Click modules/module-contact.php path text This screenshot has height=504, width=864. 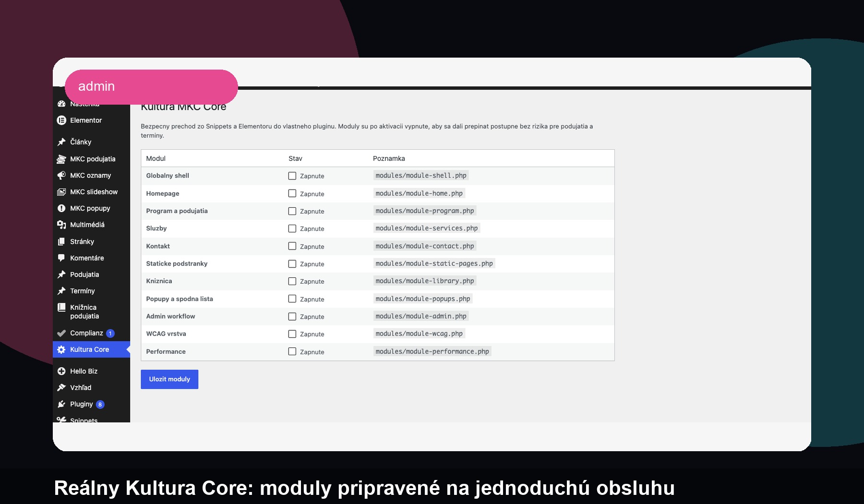(425, 246)
